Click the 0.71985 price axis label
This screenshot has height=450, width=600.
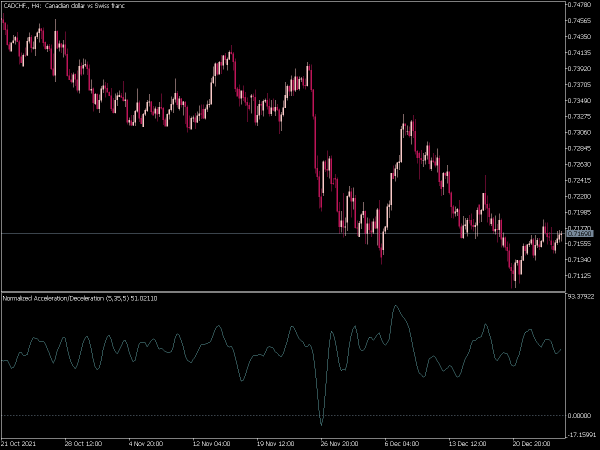pos(580,212)
